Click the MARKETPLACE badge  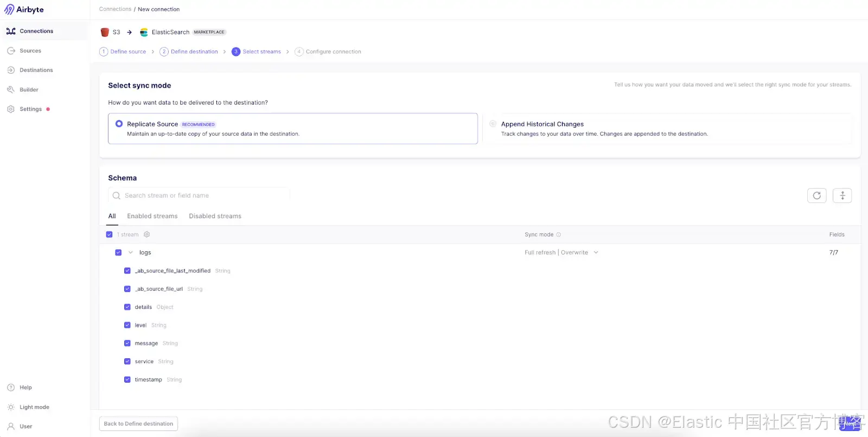click(209, 32)
